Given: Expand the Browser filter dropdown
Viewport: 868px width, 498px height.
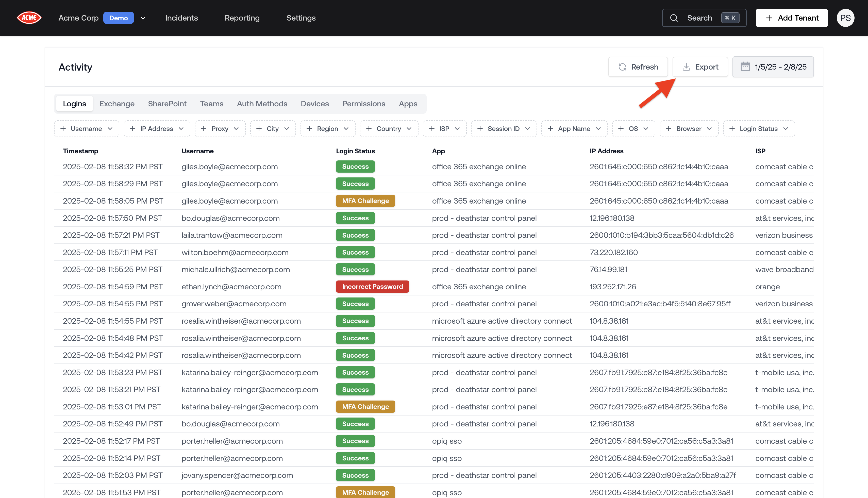Looking at the screenshot, I should 689,129.
